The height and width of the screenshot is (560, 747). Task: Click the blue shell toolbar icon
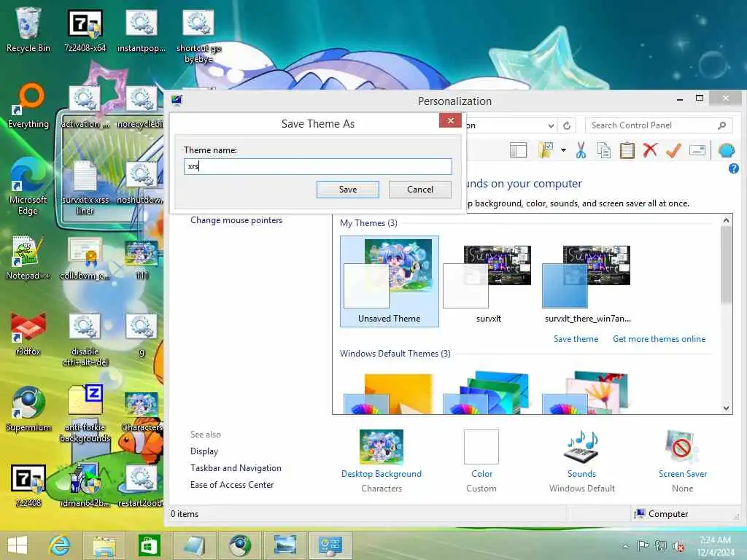tap(726, 150)
